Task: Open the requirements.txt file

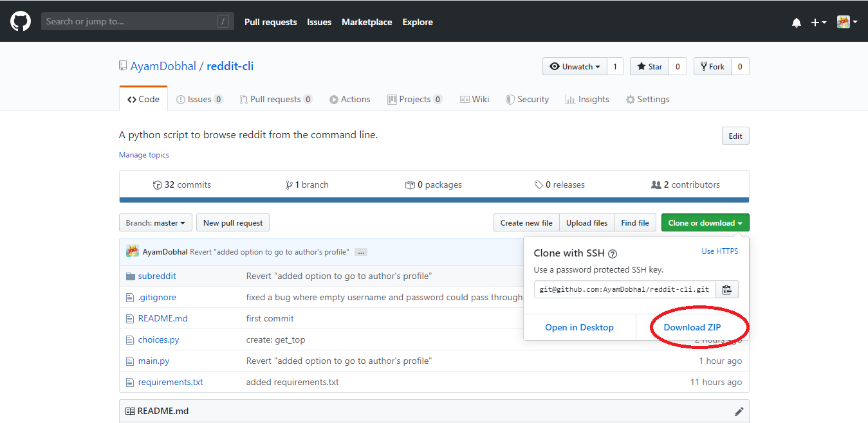Action: tap(171, 382)
